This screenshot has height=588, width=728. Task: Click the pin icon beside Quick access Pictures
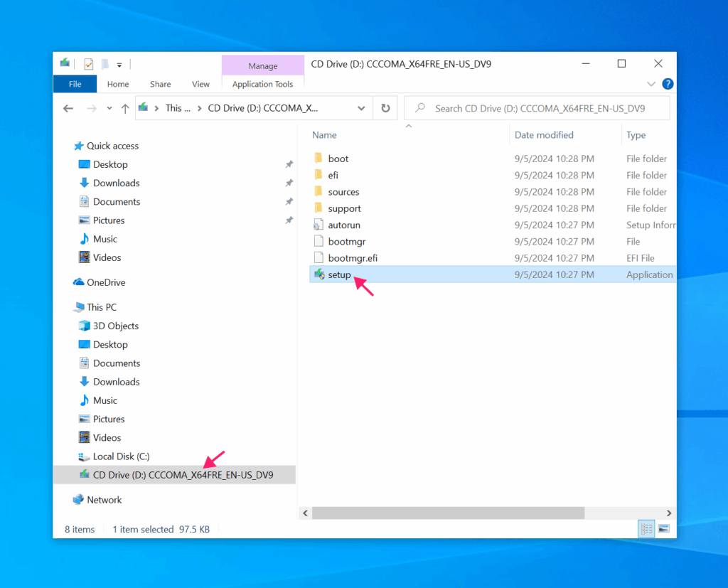tap(289, 220)
